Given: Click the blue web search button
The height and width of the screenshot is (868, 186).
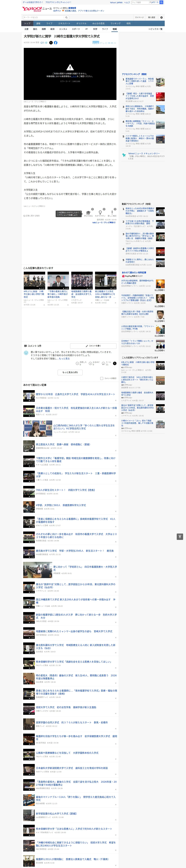Looking at the screenshot, I should 161,2.
